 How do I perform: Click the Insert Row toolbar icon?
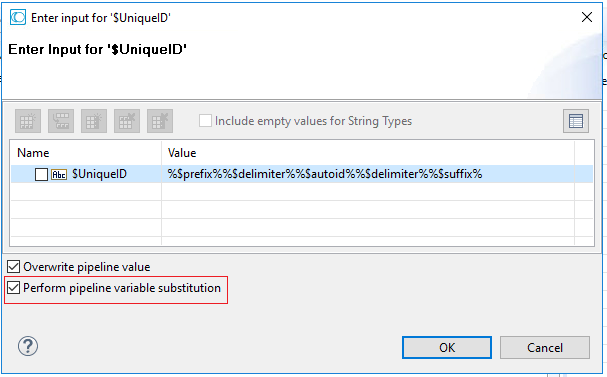61,121
